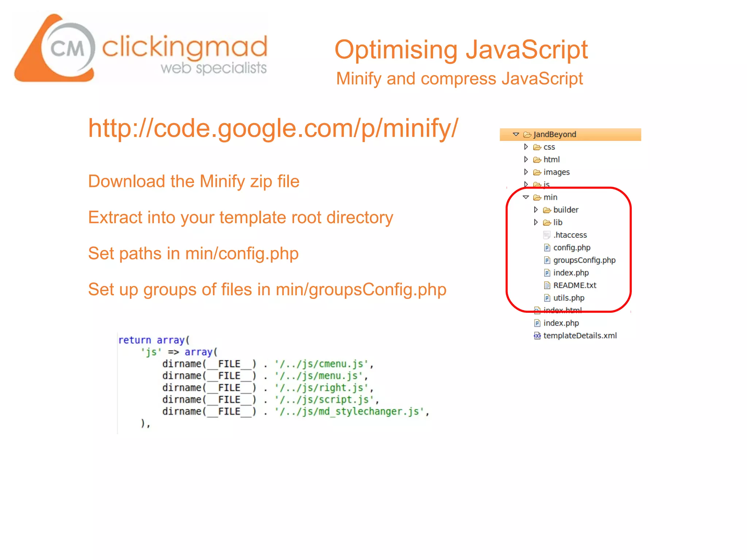This screenshot has height=560, width=747.
Task: Click the builder folder icon
Action: 547,210
